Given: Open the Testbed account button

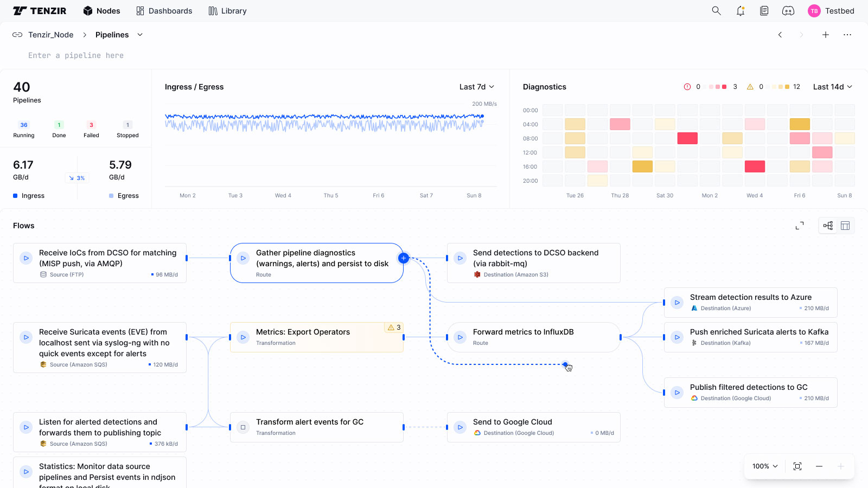Looking at the screenshot, I should coord(831,11).
